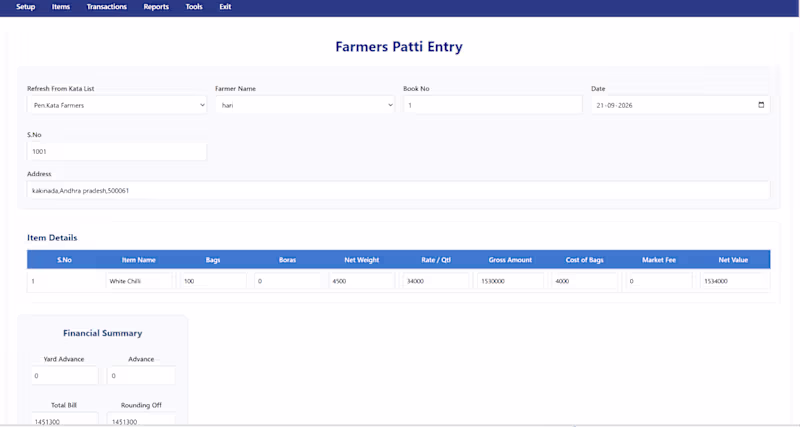Click the Rounding Off field

(141, 419)
